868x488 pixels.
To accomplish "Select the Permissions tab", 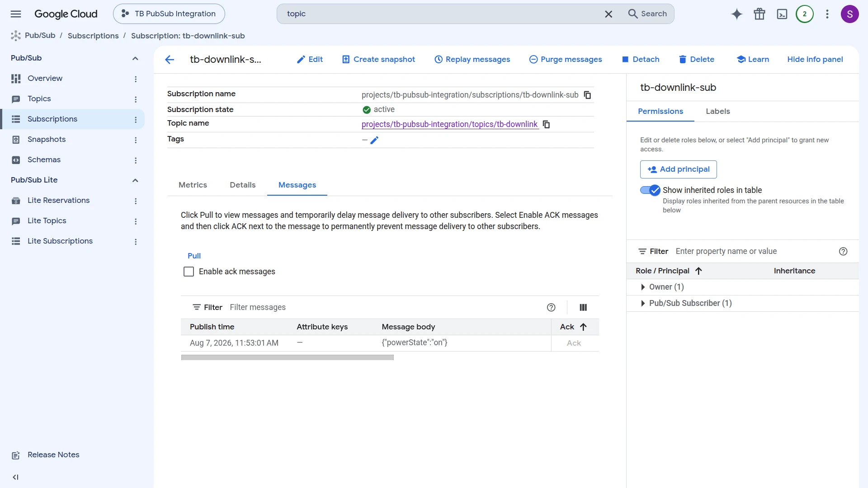I will pyautogui.click(x=660, y=111).
